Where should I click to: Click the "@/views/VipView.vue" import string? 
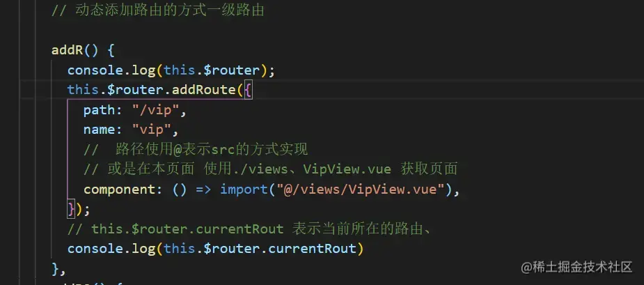(361, 189)
